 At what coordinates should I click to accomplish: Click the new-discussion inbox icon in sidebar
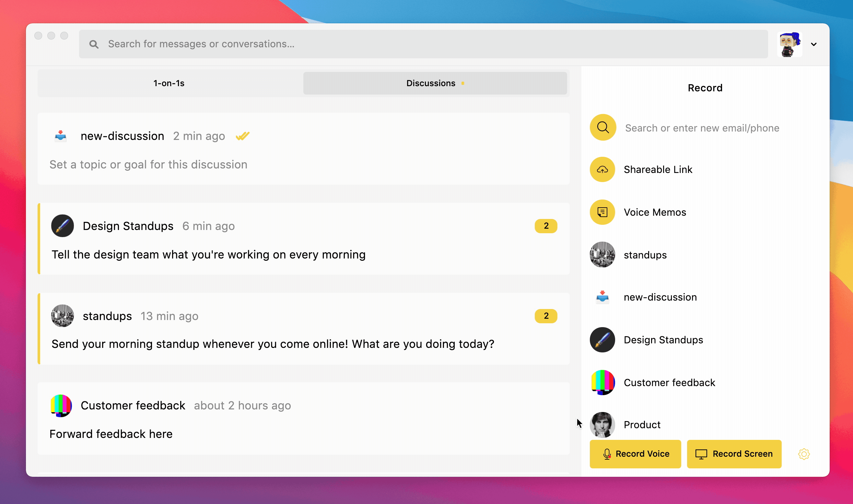point(602,297)
